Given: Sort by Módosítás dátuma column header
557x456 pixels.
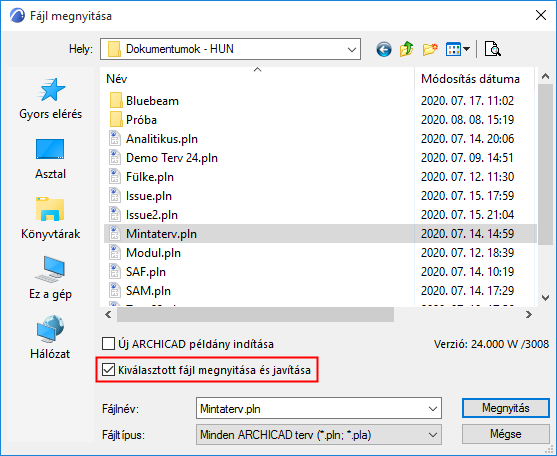Looking at the screenshot, I should pyautogui.click(x=470, y=79).
